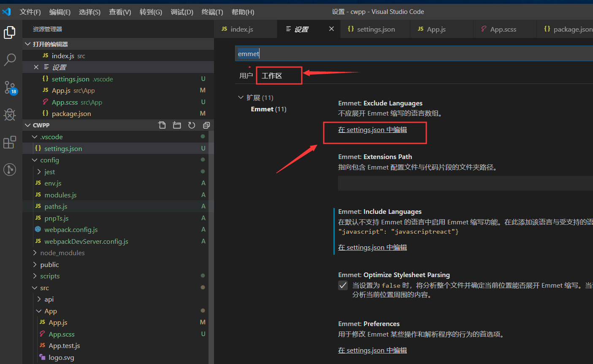Open the Debug view in activity bar
This screenshot has height=364, width=593.
click(10, 114)
